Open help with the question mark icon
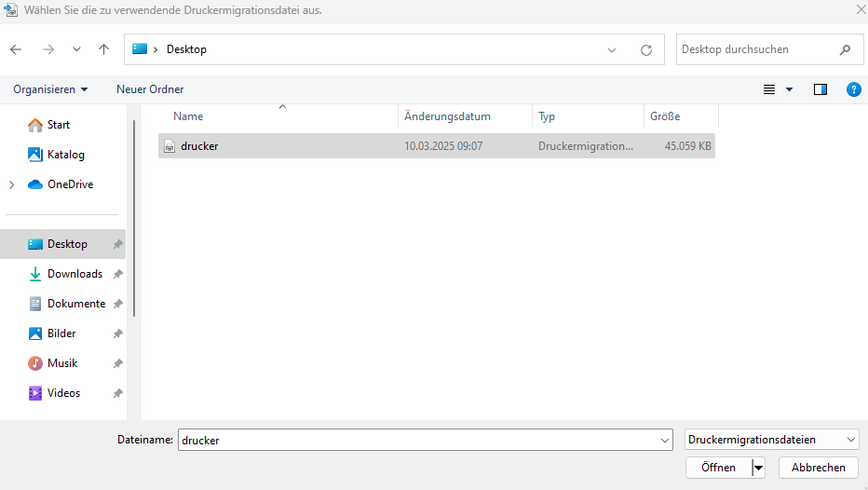 pos(853,89)
